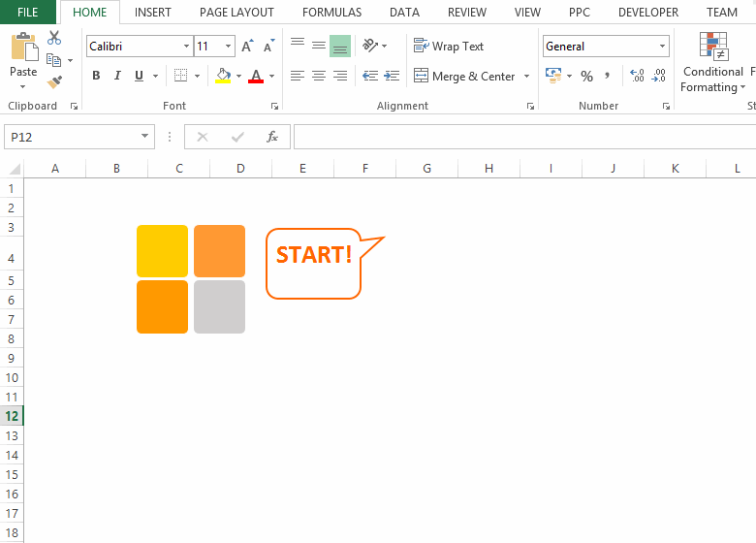The image size is (756, 543).
Task: Apply accounting number format
Action: click(553, 76)
